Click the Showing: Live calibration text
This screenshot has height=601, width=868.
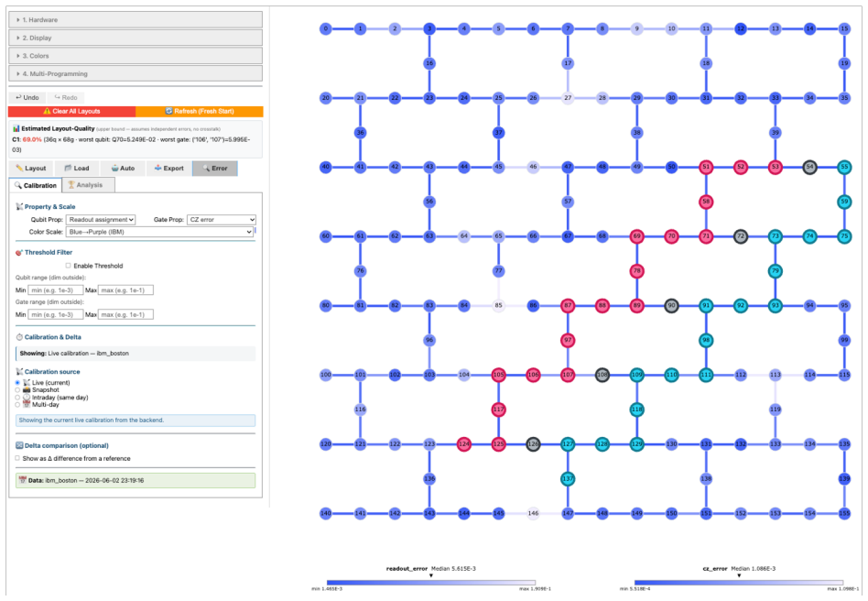[74, 354]
